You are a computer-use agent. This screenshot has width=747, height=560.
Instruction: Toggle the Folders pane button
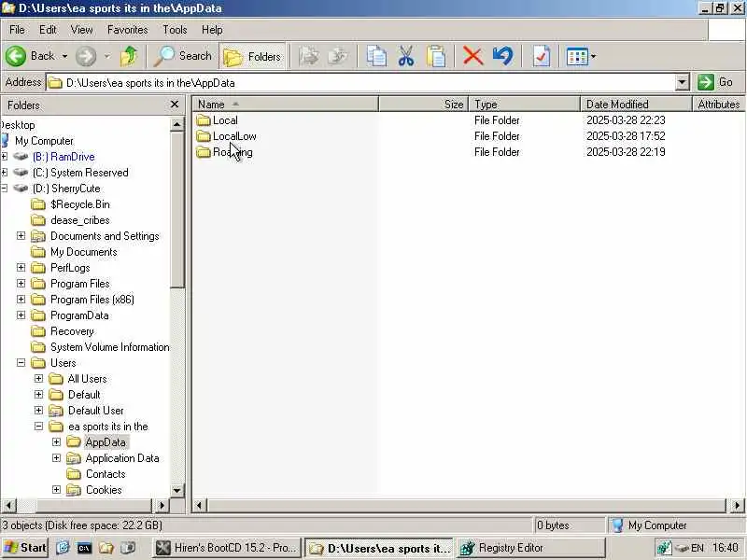click(252, 57)
